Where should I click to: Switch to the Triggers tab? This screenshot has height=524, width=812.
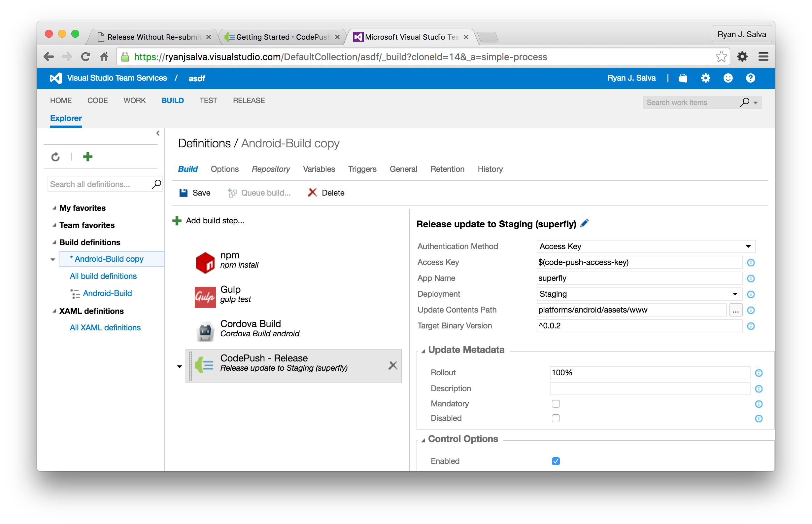362,169
